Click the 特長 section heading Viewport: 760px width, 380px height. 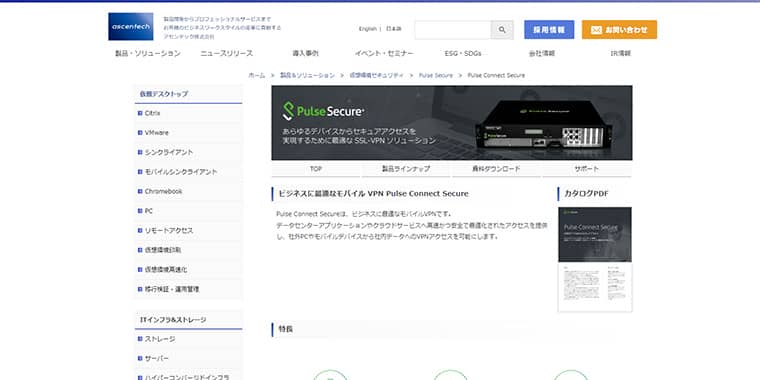pos(285,329)
